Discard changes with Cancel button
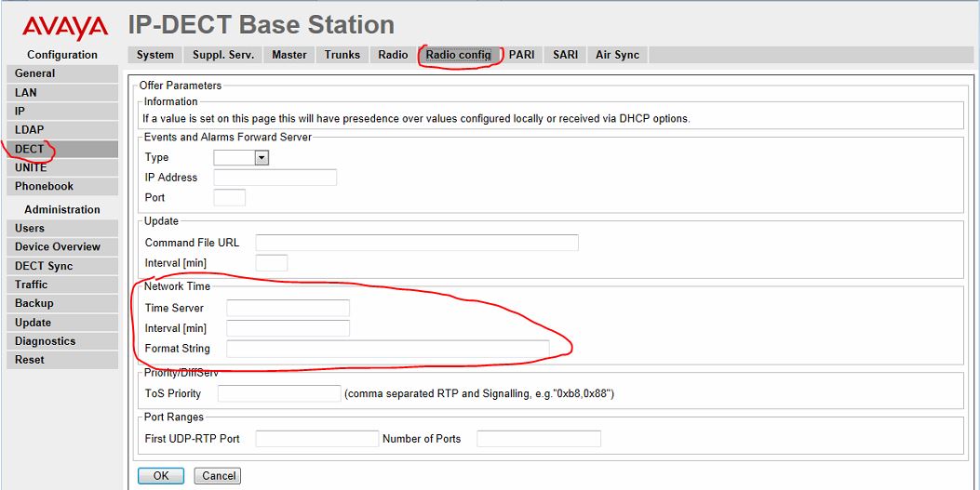980x490 pixels. coord(218,476)
